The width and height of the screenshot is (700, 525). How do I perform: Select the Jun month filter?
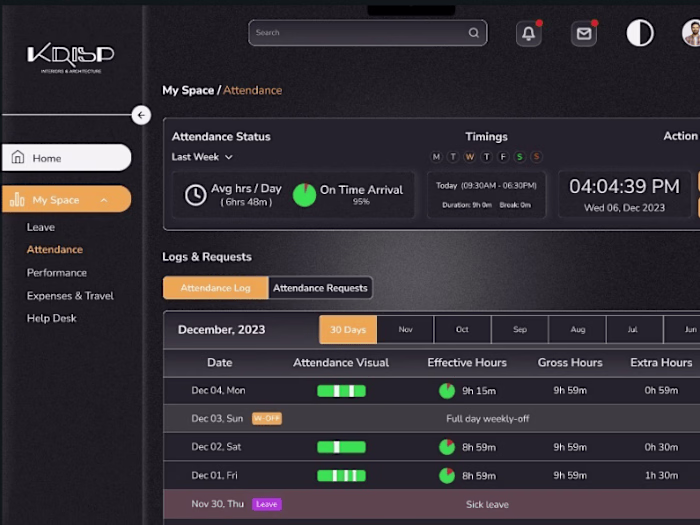[683, 329]
